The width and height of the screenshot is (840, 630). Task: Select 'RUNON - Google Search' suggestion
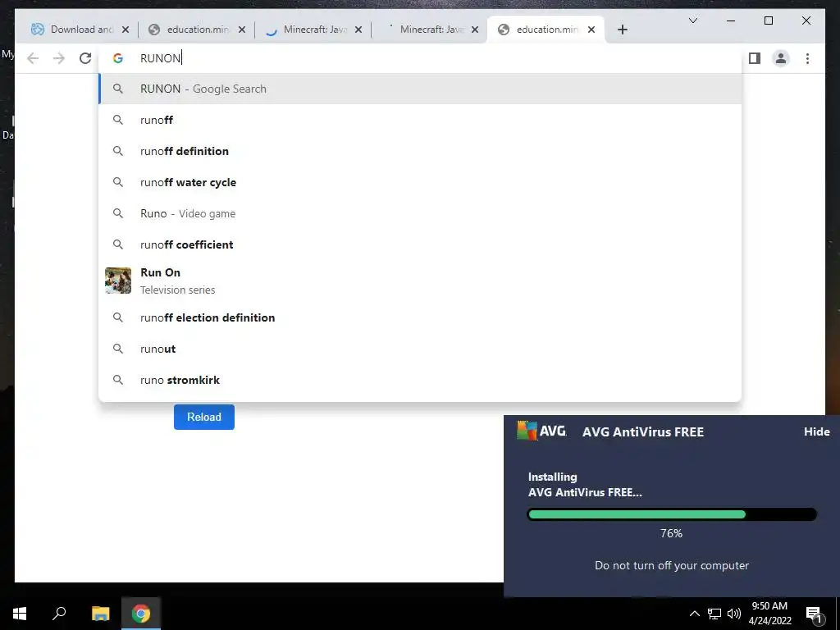pyautogui.click(x=421, y=89)
